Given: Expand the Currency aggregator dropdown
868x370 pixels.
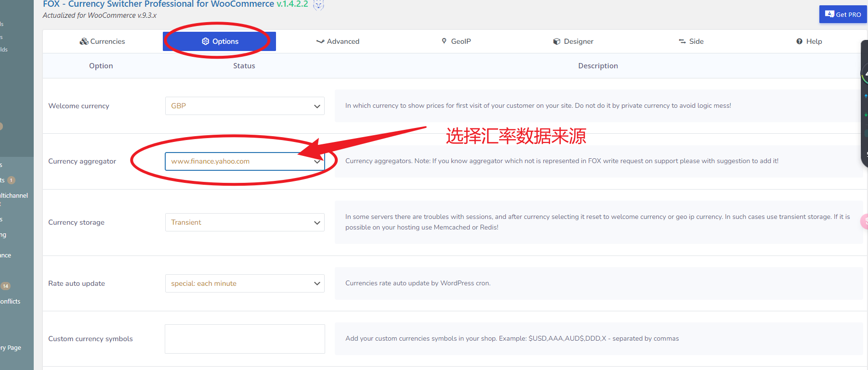Looking at the screenshot, I should click(x=245, y=161).
